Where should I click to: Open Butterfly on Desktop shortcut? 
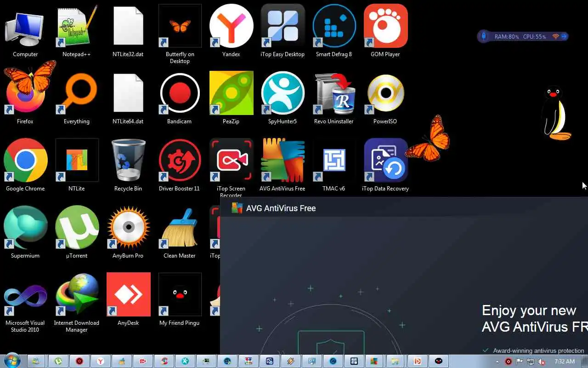point(180,34)
